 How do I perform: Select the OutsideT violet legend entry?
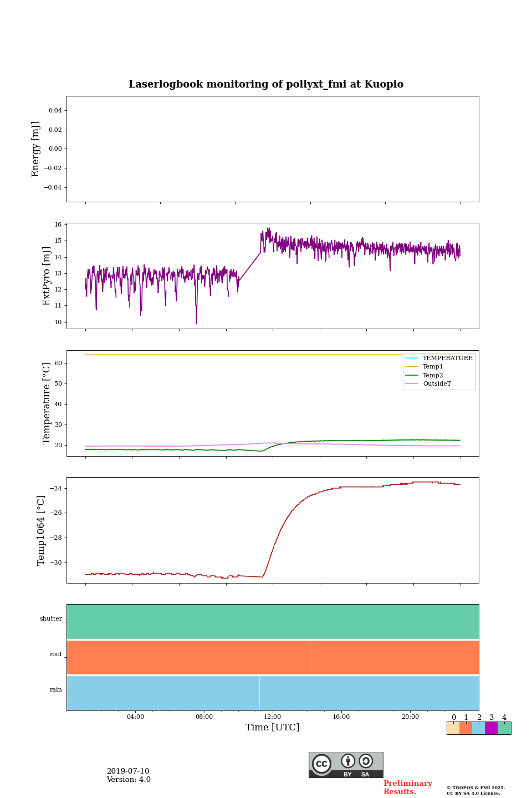pos(437,384)
